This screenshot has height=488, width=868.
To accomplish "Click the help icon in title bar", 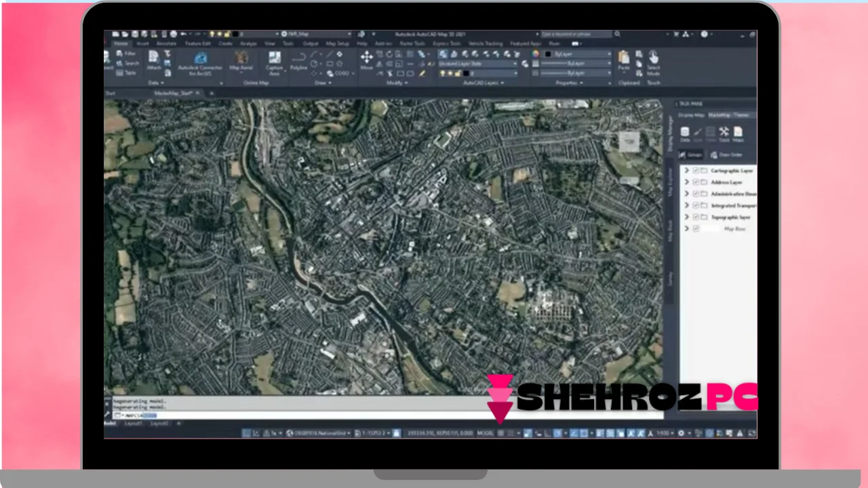I will 704,34.
